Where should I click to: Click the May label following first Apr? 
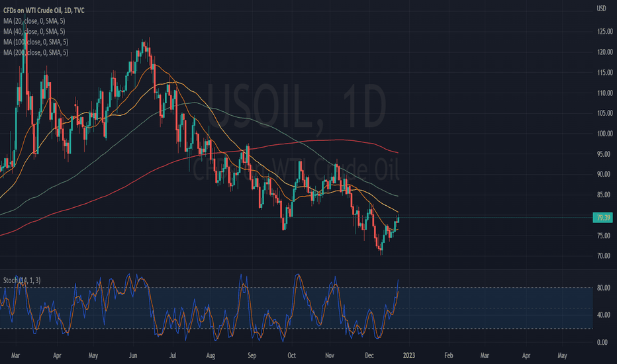pyautogui.click(x=93, y=355)
